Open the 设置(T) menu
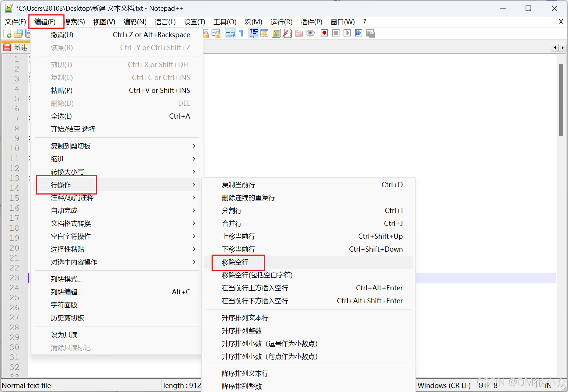The height and width of the screenshot is (392, 568). pos(194,22)
